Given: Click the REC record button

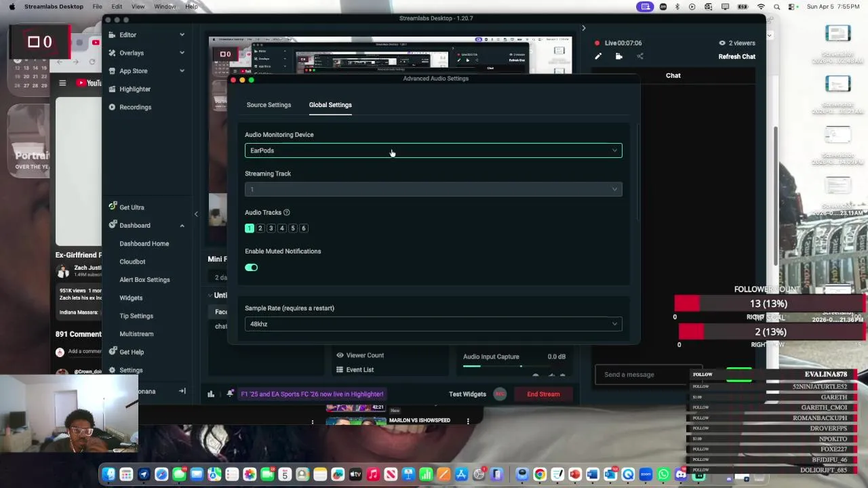Looking at the screenshot, I should coord(500,394).
